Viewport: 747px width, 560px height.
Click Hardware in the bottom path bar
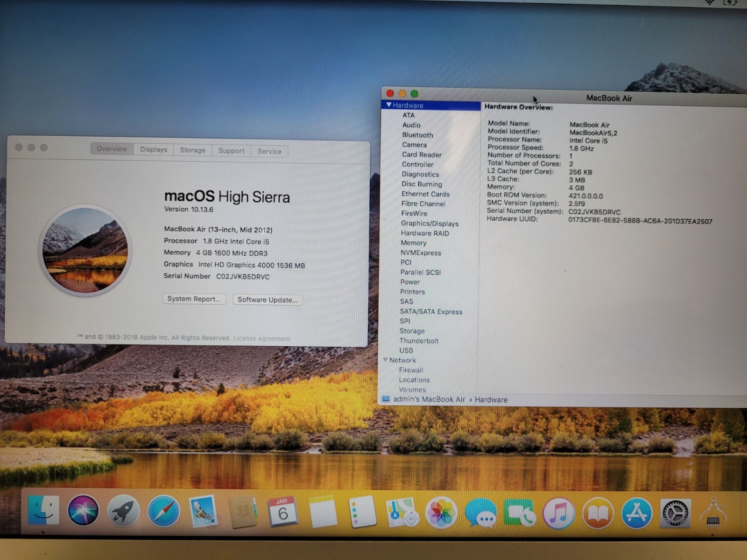pyautogui.click(x=491, y=400)
